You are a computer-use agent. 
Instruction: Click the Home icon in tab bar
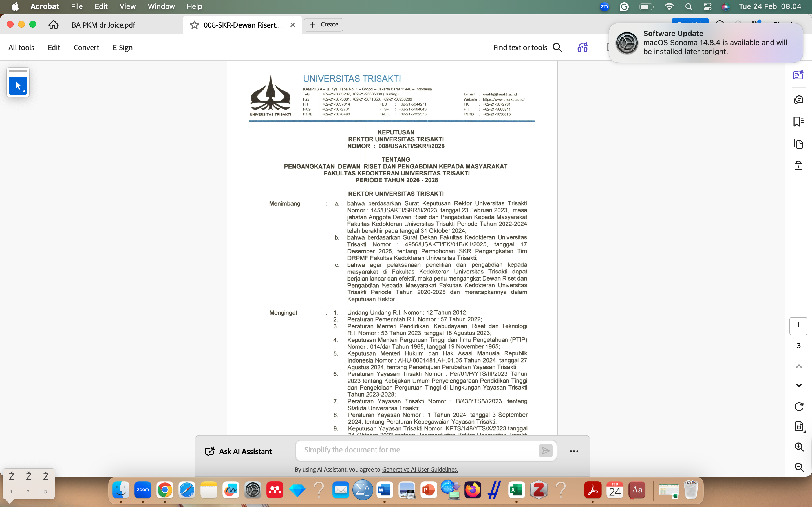[x=53, y=25]
